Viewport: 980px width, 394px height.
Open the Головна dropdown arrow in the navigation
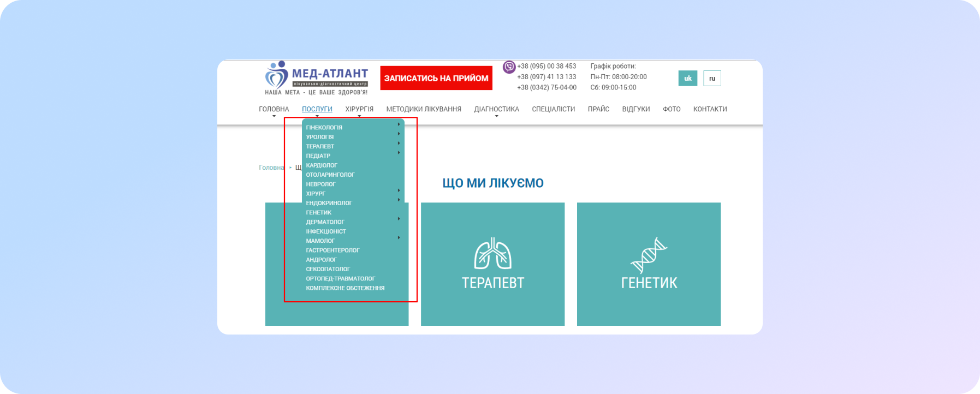(274, 116)
